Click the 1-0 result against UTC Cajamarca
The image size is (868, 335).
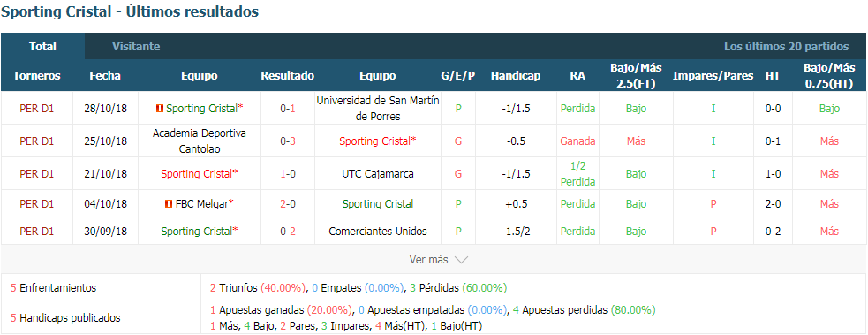tap(288, 174)
